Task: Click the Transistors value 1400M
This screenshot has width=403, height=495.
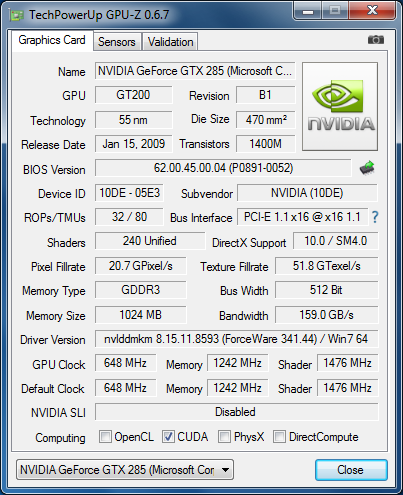Action: (266, 144)
